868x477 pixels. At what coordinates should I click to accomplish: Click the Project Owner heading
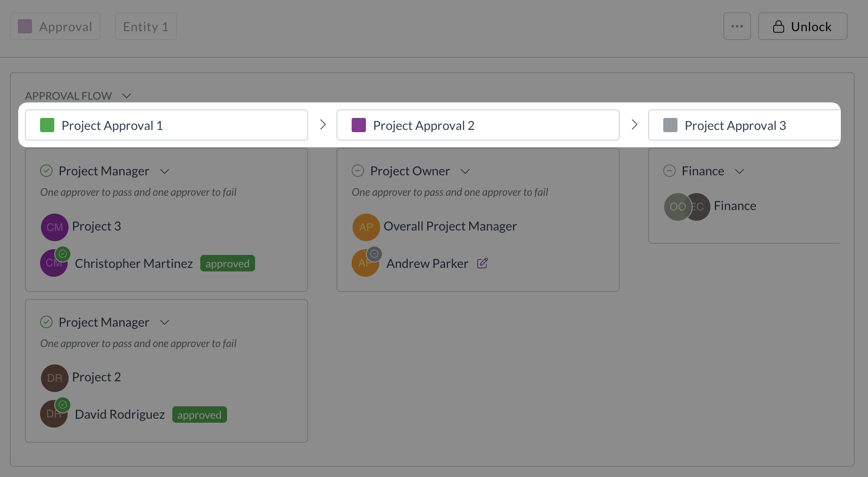tap(410, 171)
